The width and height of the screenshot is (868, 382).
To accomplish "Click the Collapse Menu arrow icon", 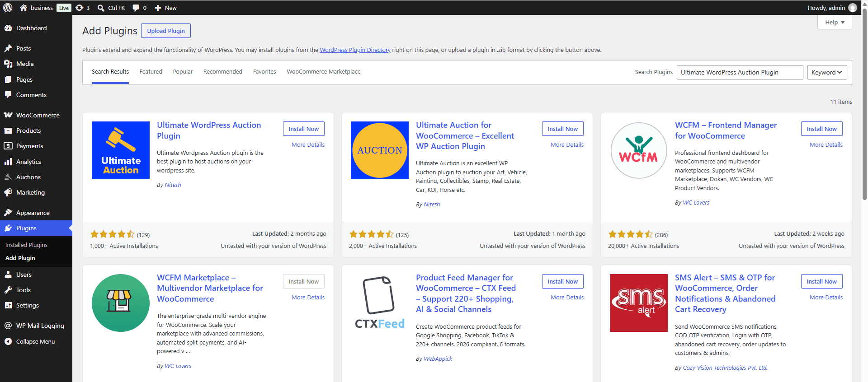I will coord(8,341).
